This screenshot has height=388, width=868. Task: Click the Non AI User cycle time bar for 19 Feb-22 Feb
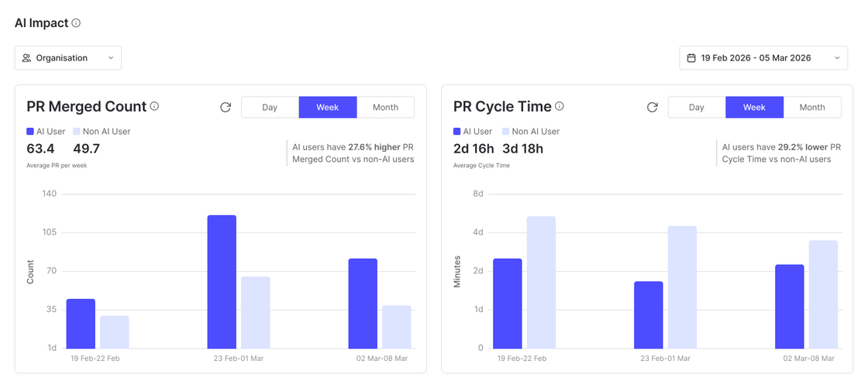pos(542,282)
